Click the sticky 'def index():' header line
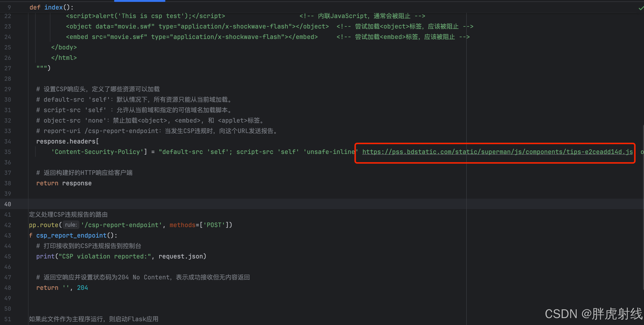The image size is (644, 325). [x=52, y=7]
